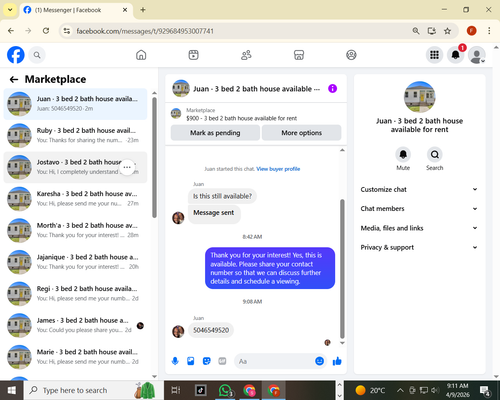Screen dimensions: 500x400
Task: Choose a sticker icon in composer
Action: pyautogui.click(x=207, y=361)
